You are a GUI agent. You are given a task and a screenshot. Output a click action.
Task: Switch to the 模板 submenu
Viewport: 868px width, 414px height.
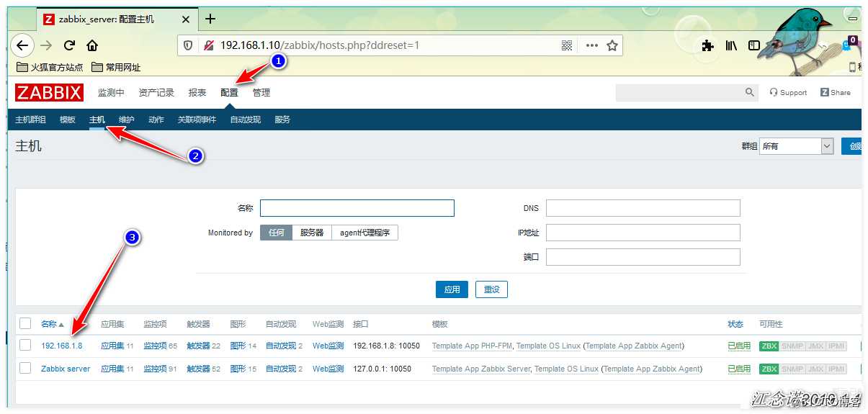point(68,120)
